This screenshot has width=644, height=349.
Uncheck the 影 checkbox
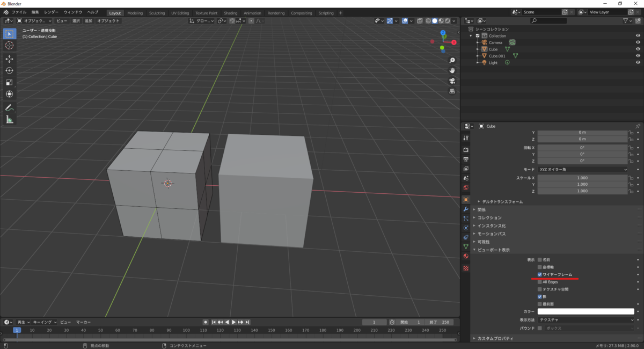(x=539, y=296)
